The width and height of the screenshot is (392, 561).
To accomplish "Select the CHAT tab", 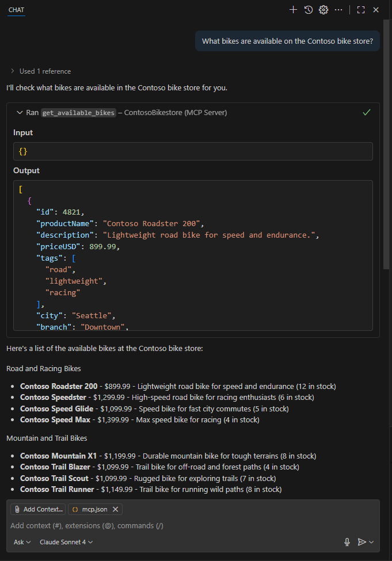I will click(x=16, y=10).
